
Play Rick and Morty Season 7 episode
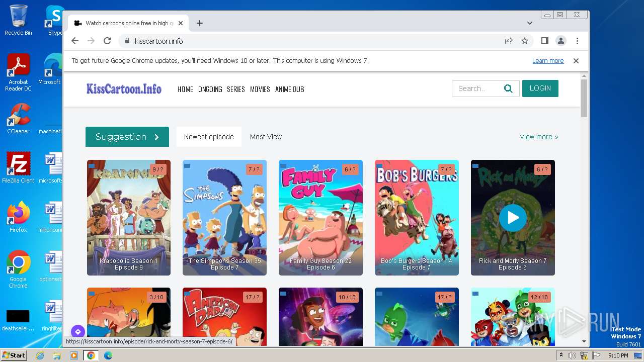(513, 218)
